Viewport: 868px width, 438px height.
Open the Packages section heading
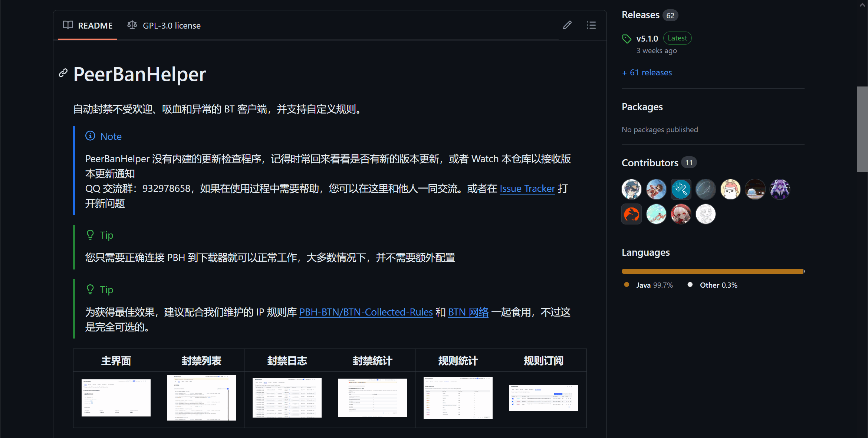tap(642, 107)
